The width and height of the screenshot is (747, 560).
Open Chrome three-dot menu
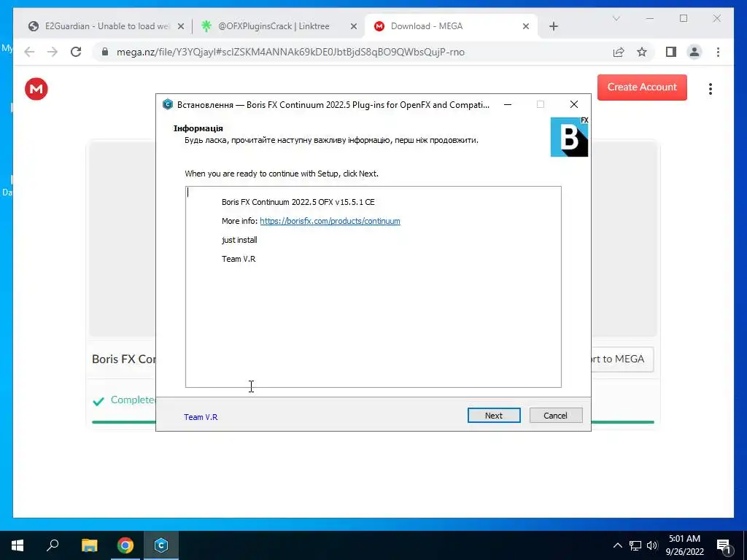point(718,52)
